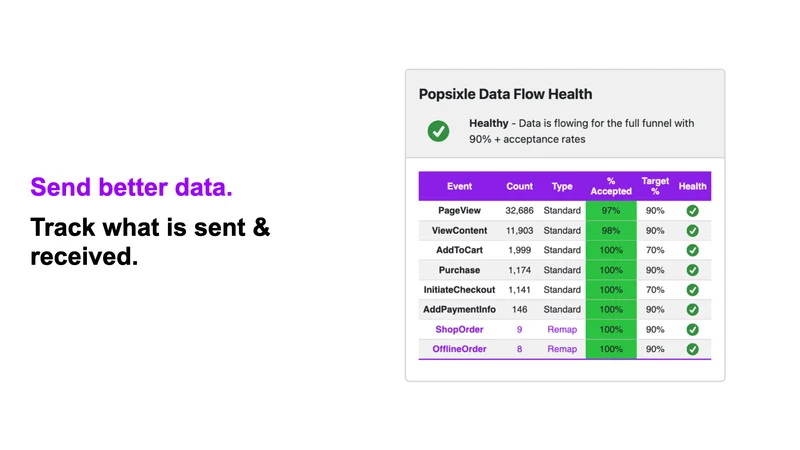Click the Popsixle Data Flow Health title
Screen dimensions: 800x450
pos(505,94)
